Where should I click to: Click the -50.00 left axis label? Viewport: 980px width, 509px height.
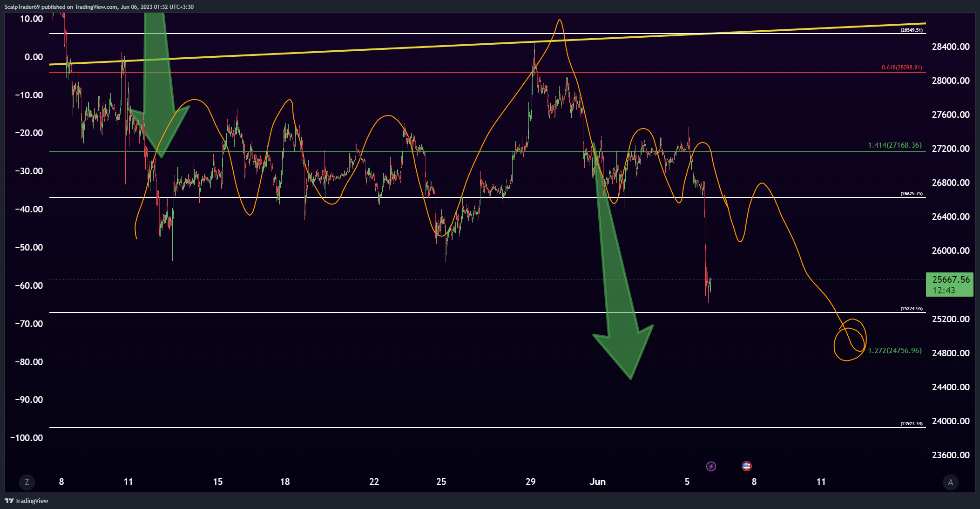(29, 247)
